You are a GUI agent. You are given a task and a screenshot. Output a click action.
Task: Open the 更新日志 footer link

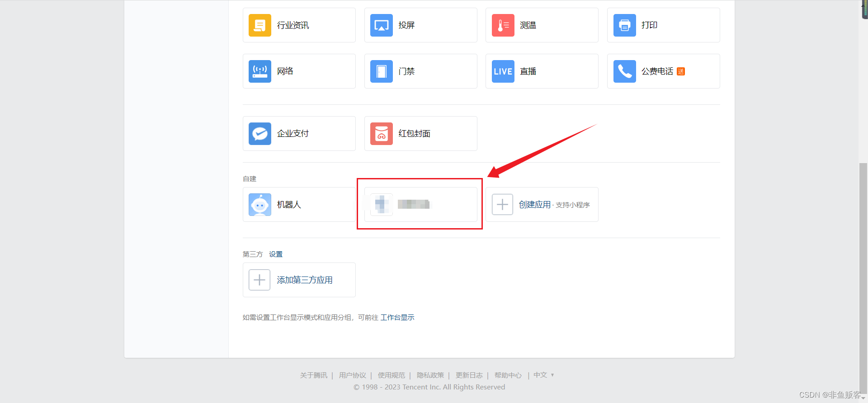coord(469,375)
